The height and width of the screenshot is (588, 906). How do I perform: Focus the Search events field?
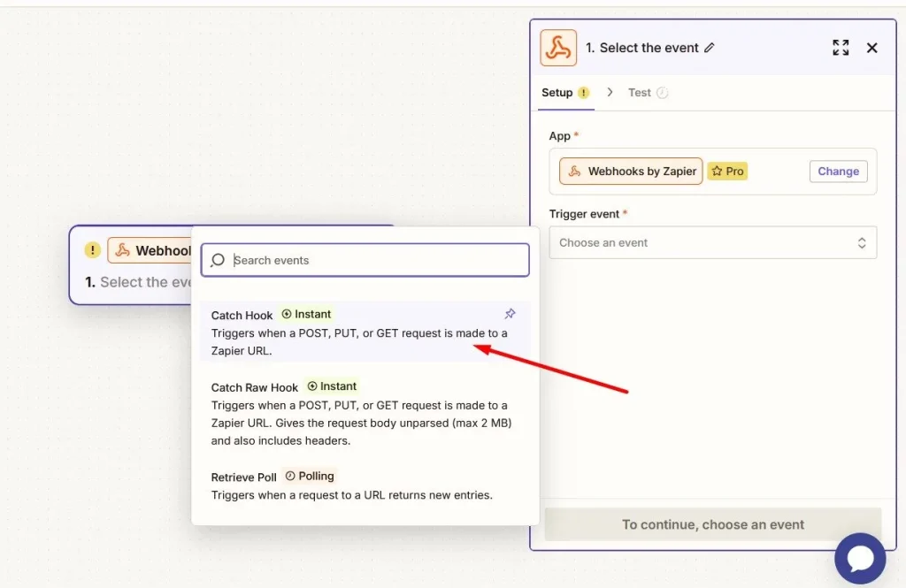point(365,260)
